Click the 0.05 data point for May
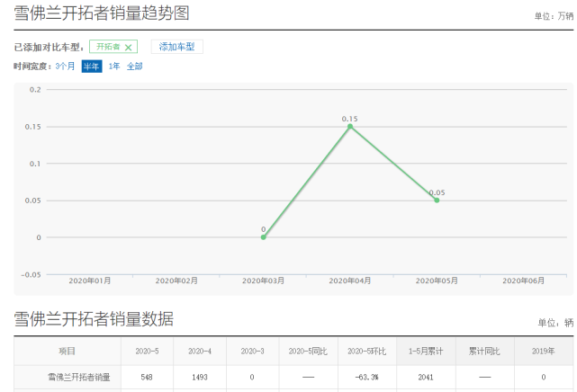This screenshot has width=577, height=392. pos(437,200)
